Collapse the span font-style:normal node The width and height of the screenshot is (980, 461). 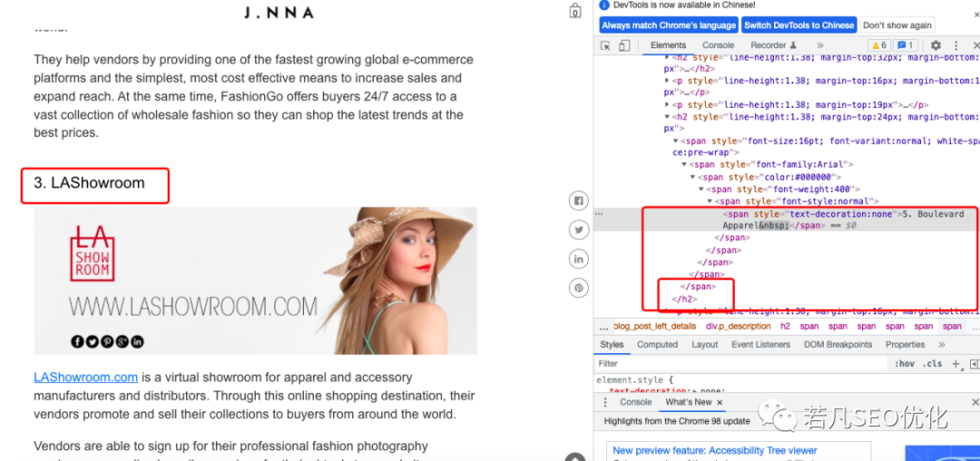pyautogui.click(x=710, y=201)
